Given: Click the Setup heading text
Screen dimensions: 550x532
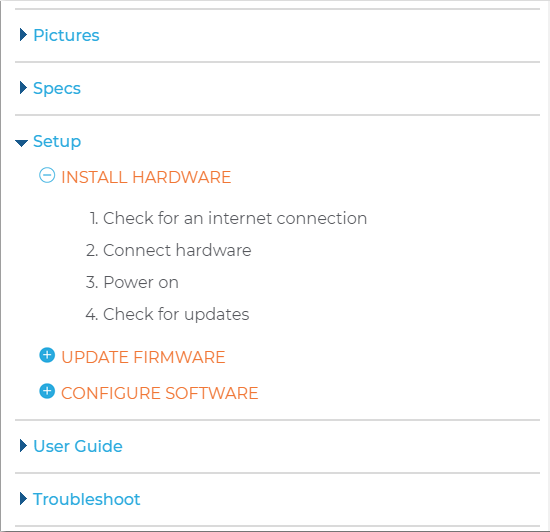Looking at the screenshot, I should pos(57,142).
